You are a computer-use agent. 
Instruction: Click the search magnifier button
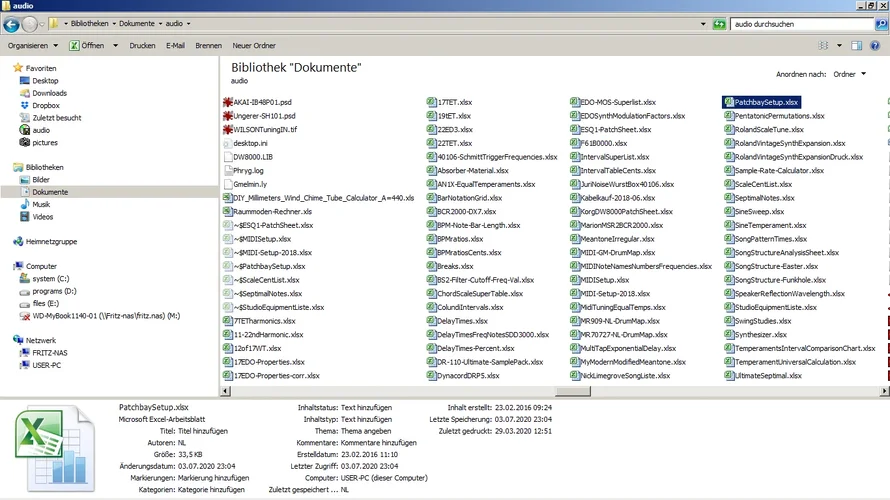click(881, 24)
